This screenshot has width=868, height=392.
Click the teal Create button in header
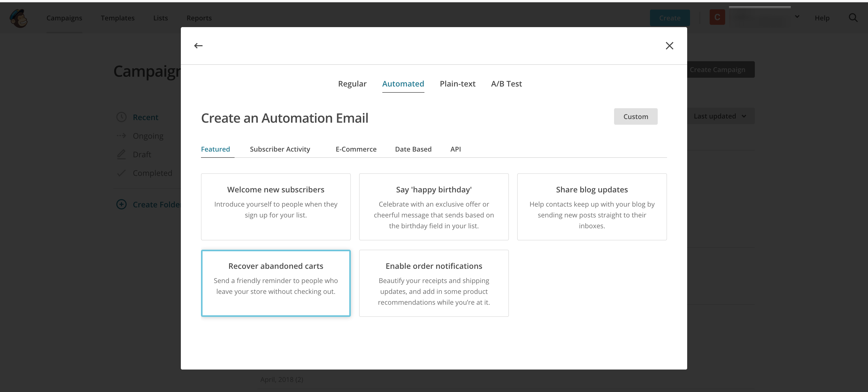coord(670,18)
